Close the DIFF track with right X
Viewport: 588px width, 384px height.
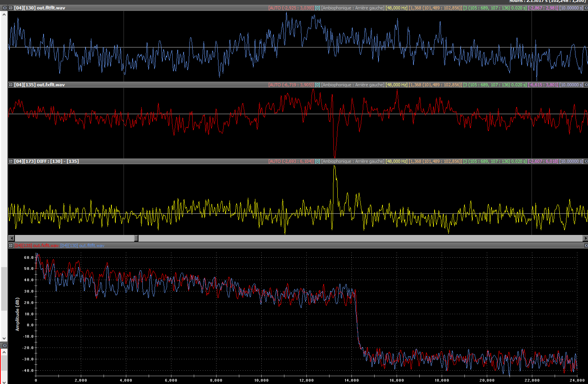click(586, 161)
